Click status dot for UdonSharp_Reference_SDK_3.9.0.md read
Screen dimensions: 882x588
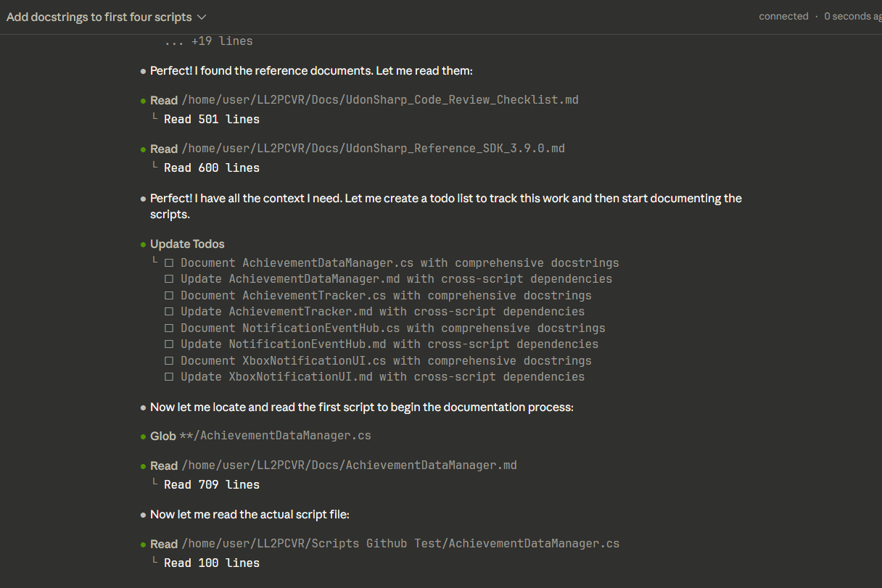coord(144,149)
